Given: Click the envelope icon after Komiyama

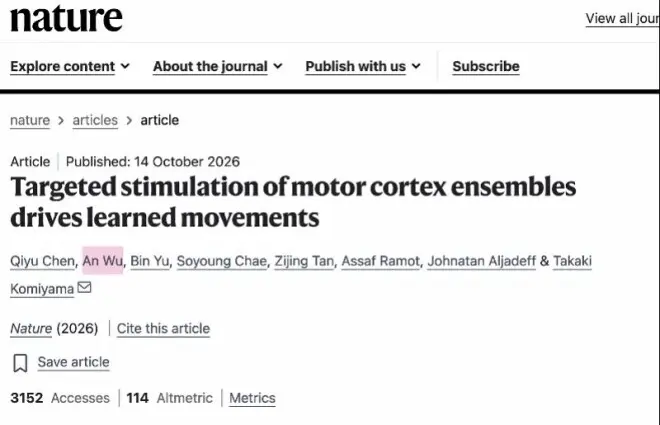Looking at the screenshot, I should point(84,287).
